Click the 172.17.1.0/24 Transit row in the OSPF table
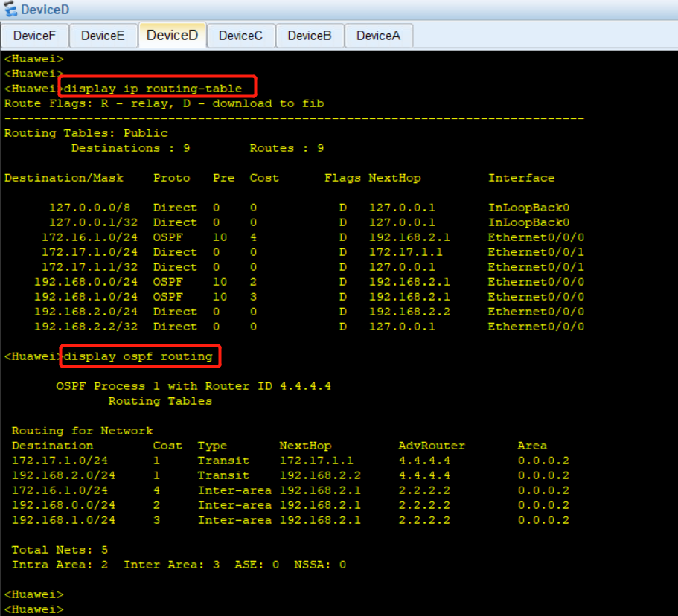The image size is (678, 616). point(290,461)
